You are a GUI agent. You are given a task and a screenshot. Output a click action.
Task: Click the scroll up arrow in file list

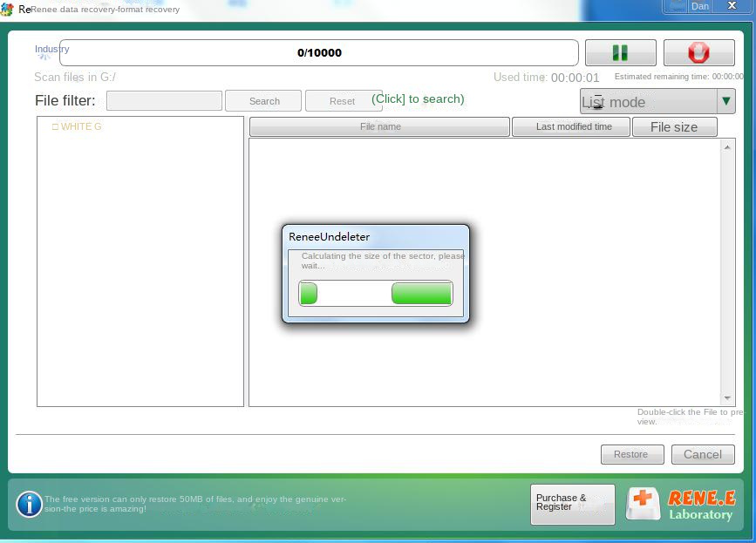(x=727, y=147)
